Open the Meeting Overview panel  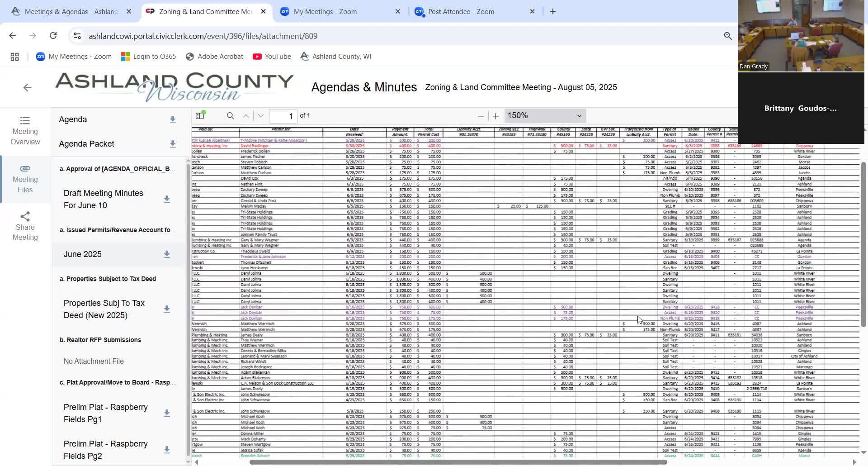[x=25, y=131]
